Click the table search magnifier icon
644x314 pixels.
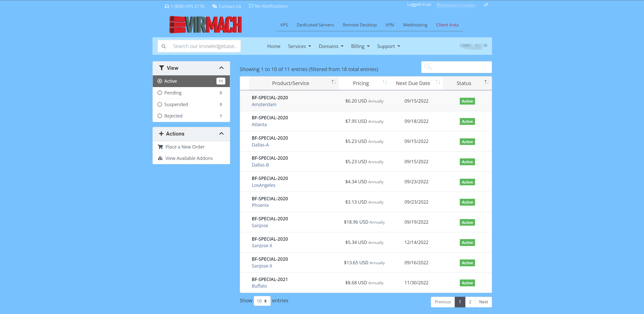[428, 67]
